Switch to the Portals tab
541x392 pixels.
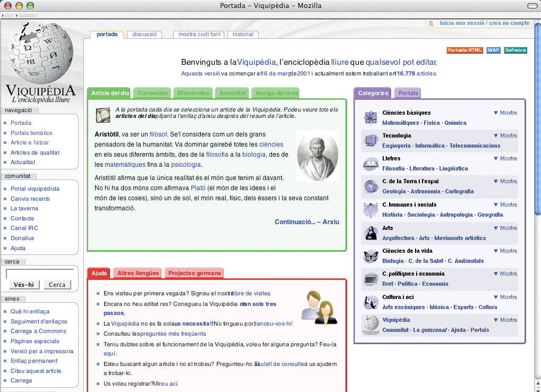coord(408,93)
